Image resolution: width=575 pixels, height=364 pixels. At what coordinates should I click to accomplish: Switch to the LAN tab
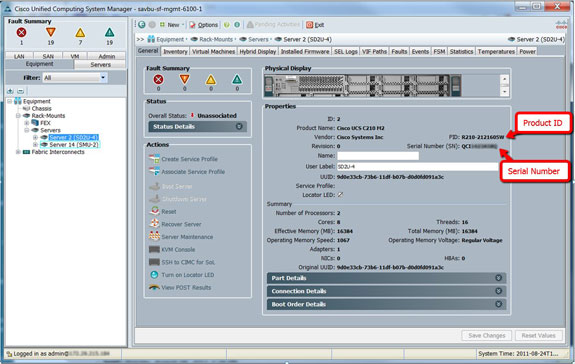(19, 56)
